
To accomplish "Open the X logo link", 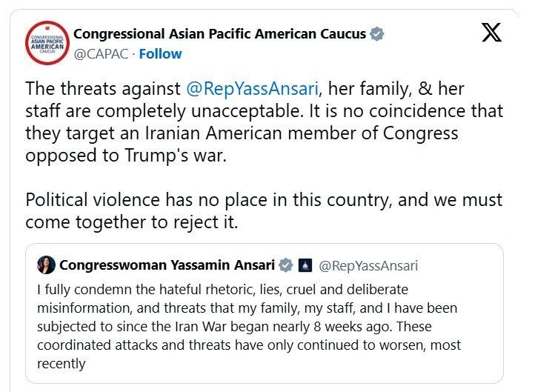I will 491,33.
